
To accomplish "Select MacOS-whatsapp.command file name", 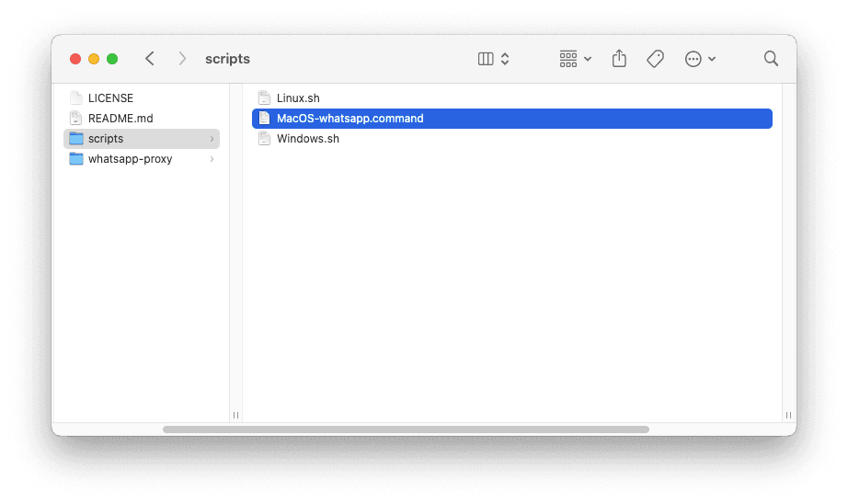I will point(350,119).
